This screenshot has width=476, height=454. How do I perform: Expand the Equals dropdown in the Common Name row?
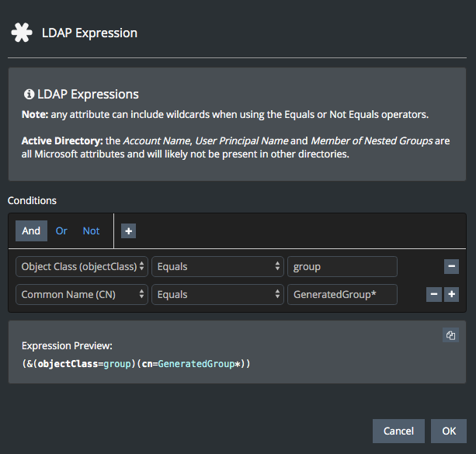tap(217, 294)
